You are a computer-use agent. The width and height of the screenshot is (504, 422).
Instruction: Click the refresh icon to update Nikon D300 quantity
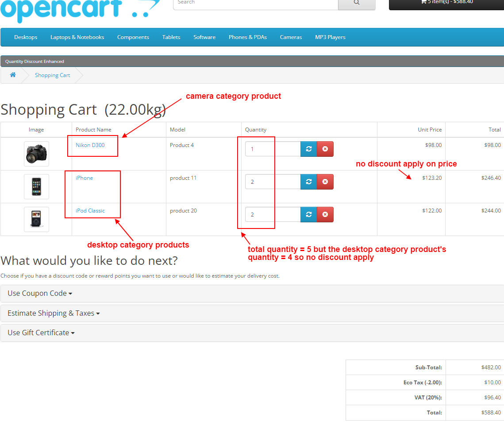tap(308, 149)
